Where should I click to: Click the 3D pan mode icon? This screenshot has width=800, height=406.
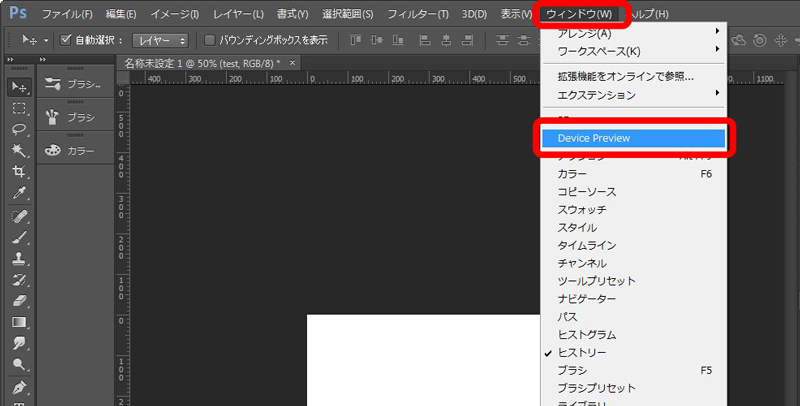[780, 40]
